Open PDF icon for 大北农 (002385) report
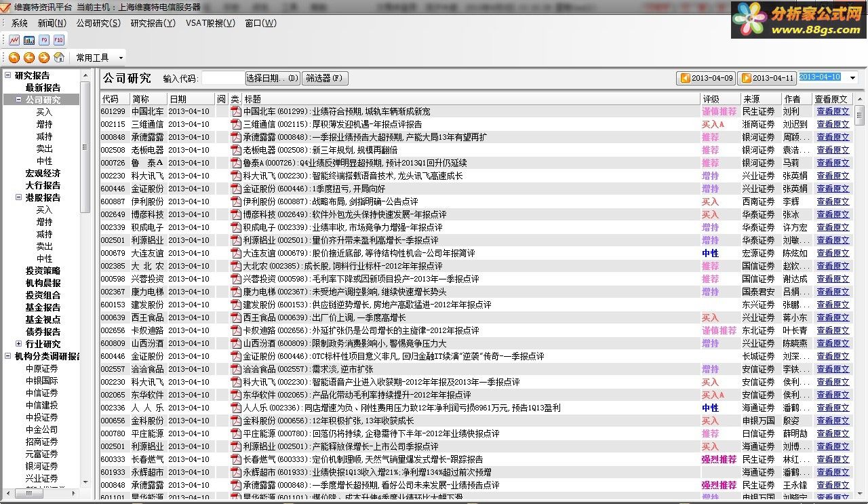The height and width of the screenshot is (504, 868). [237, 266]
